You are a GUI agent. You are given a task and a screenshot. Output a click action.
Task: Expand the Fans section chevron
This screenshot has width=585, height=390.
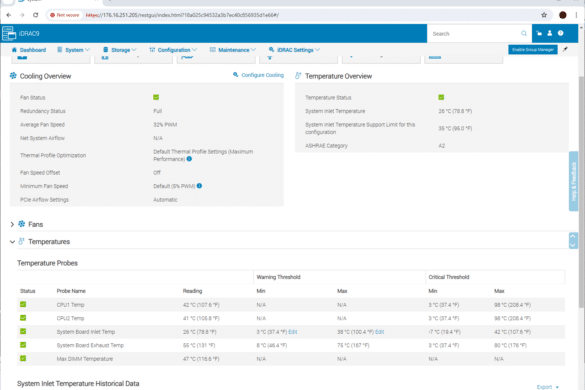tap(12, 224)
